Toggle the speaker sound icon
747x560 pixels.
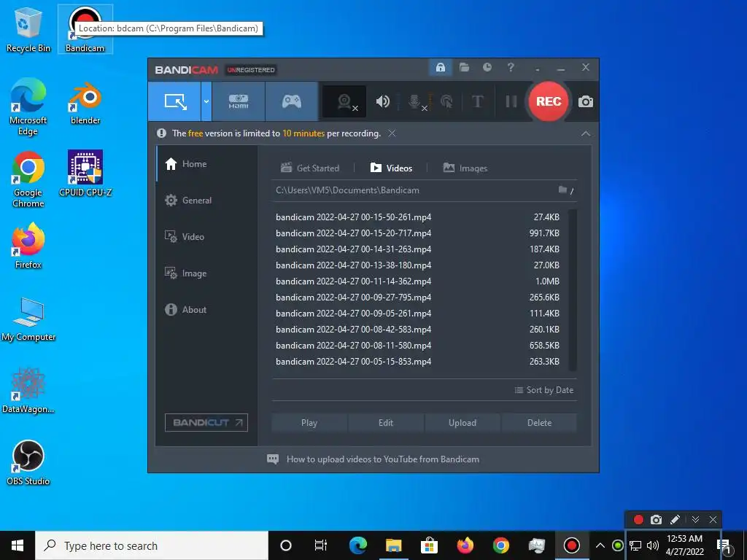pyautogui.click(x=382, y=101)
